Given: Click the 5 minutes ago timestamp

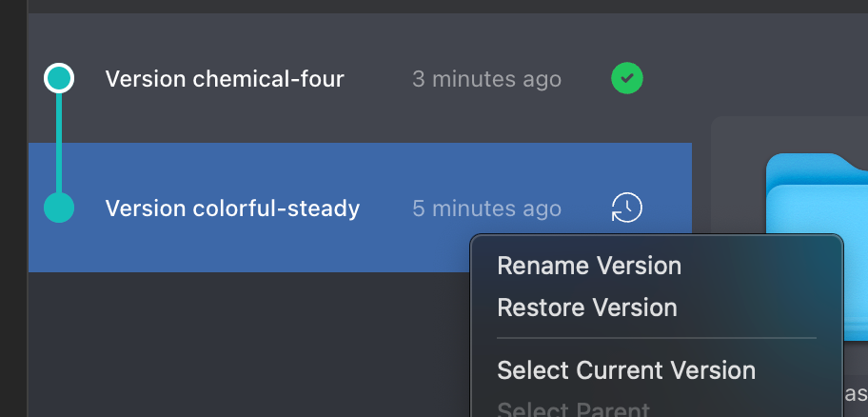Looking at the screenshot, I should 486,208.
